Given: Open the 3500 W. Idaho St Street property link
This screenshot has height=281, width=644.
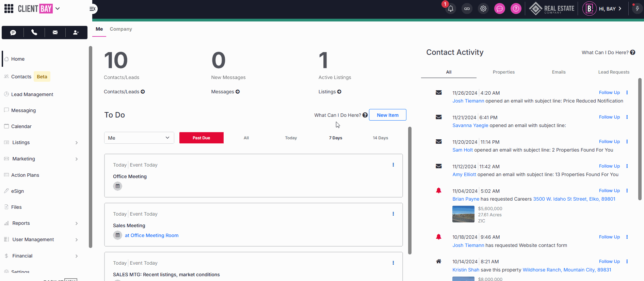Looking at the screenshot, I should coord(574,199).
